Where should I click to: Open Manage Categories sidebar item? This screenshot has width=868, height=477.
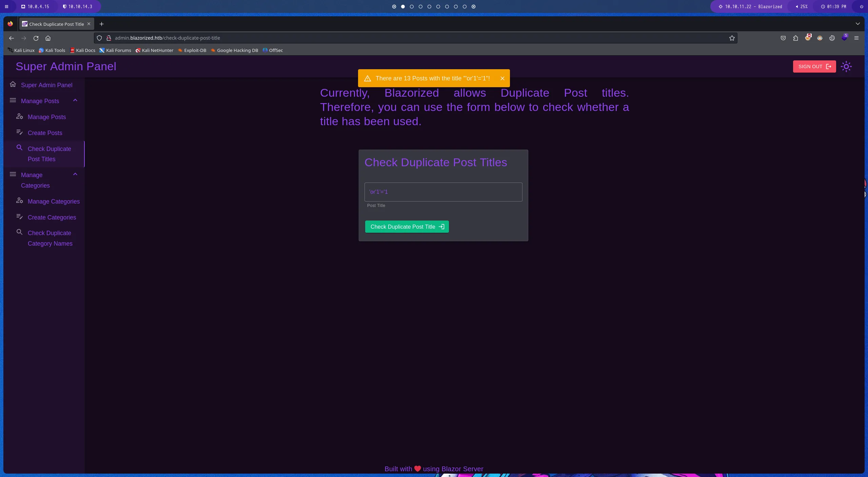pos(54,202)
